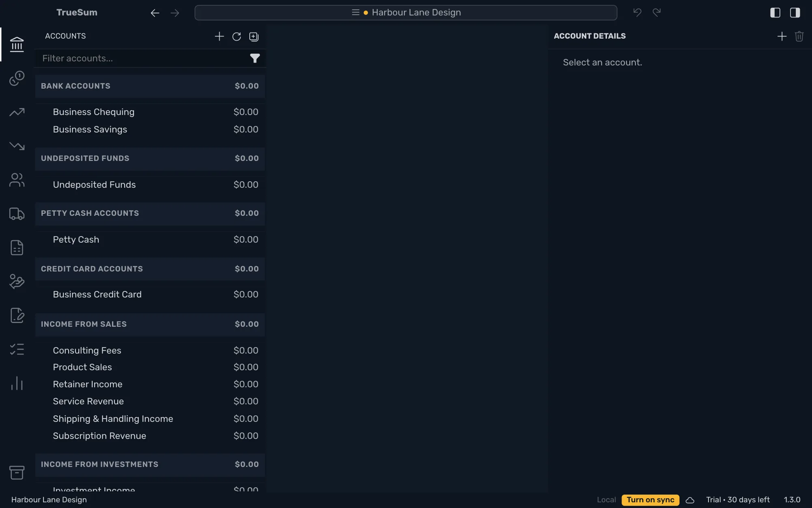Open the people contacts sidebar icon

[x=17, y=180]
